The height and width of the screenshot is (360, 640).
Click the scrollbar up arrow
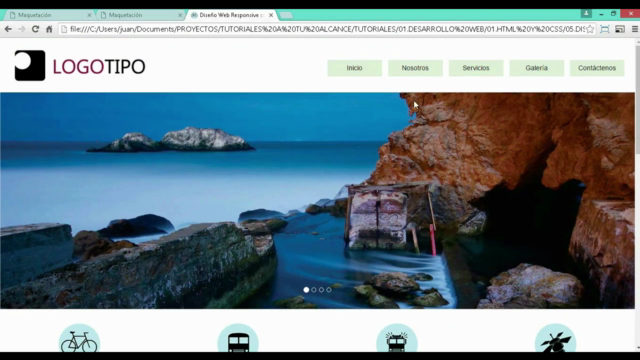click(x=638, y=41)
